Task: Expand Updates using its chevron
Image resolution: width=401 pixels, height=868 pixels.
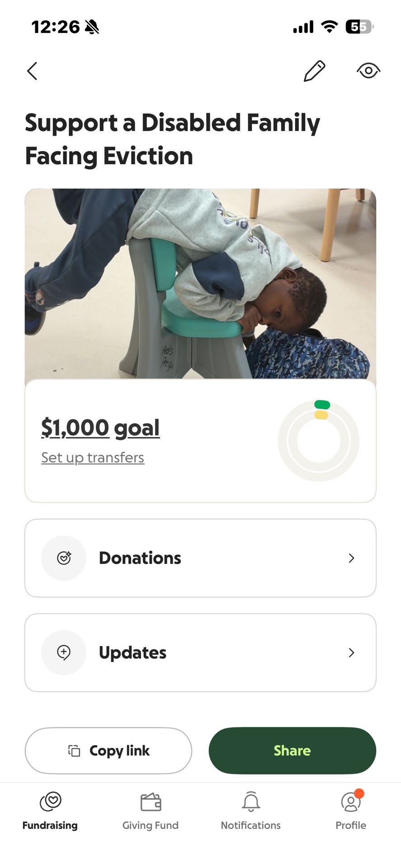Action: coord(351,652)
